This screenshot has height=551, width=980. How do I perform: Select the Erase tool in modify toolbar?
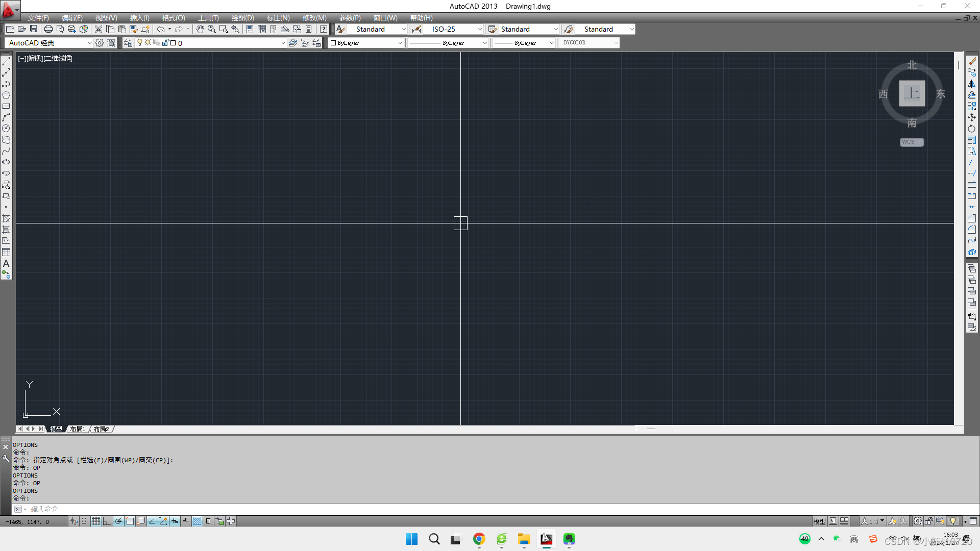[972, 61]
